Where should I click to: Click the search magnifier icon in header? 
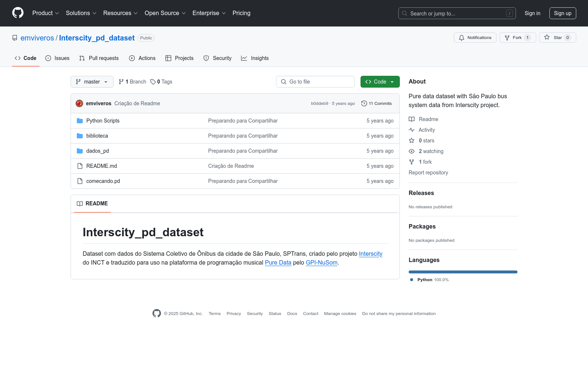[x=405, y=13]
